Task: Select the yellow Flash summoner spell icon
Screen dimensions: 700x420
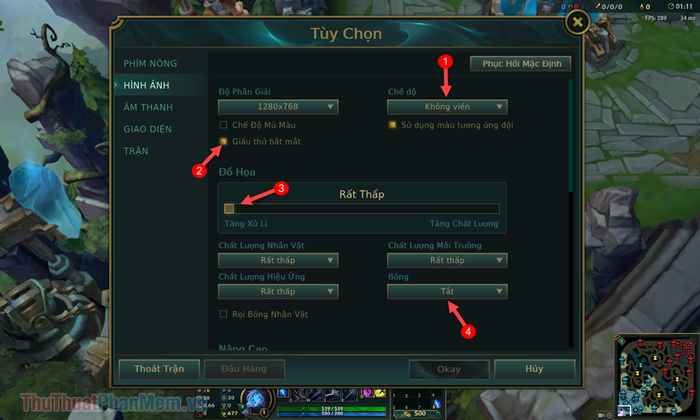Action: pyautogui.click(x=380, y=393)
